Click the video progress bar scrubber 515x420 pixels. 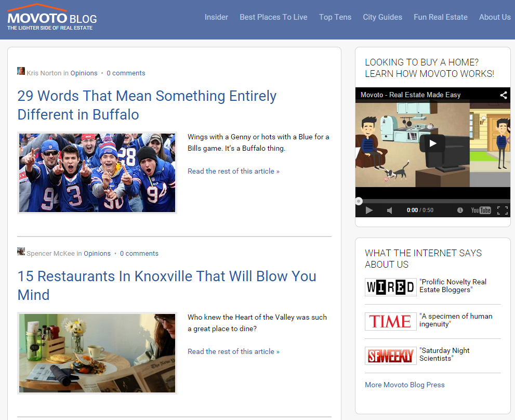click(359, 201)
